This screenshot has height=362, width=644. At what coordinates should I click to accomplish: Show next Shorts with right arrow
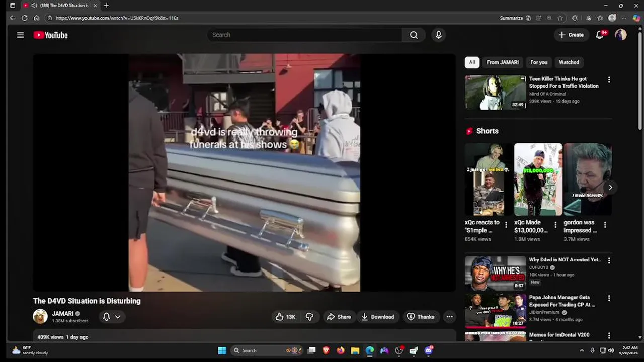pos(610,187)
